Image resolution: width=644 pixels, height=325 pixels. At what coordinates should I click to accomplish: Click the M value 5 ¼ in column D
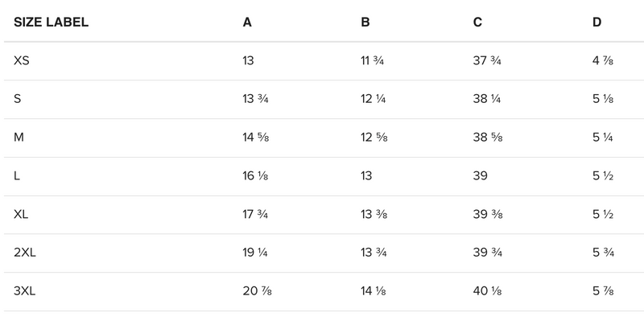603,138
